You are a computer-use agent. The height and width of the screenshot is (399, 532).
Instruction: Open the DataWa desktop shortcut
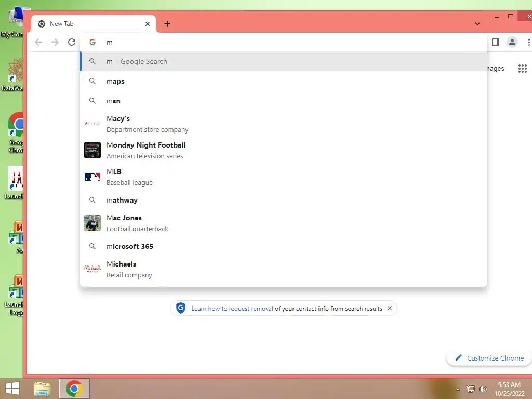coord(12,75)
